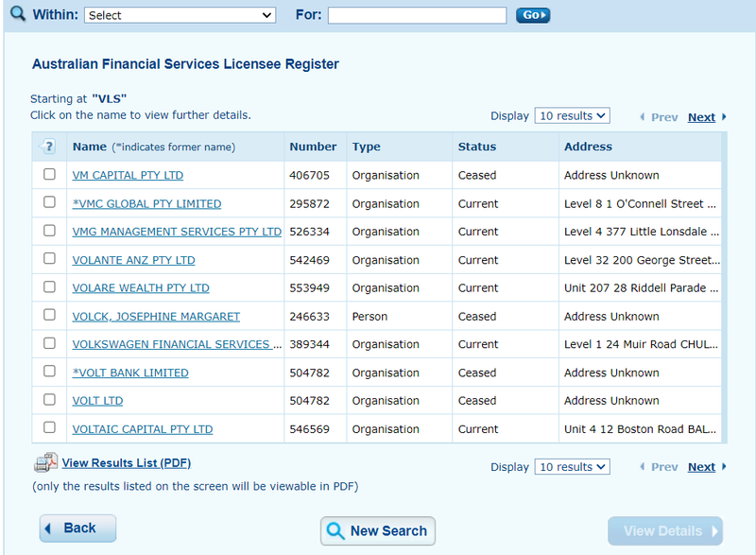Tick the VOLT LTD row checkbox
The width and height of the screenshot is (756, 555).
(x=49, y=400)
